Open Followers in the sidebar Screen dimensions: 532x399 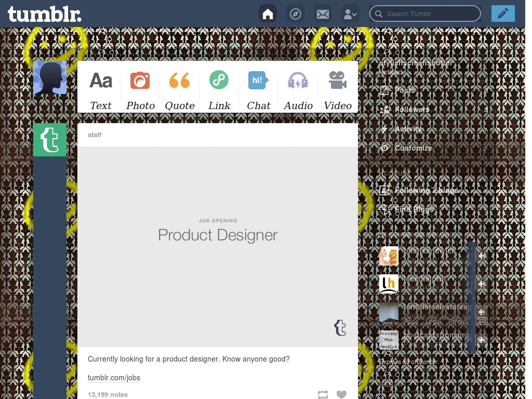pyautogui.click(x=434, y=110)
